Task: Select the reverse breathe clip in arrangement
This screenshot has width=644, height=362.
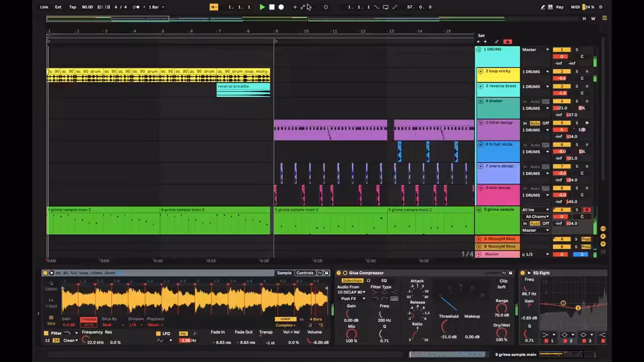Action: [244, 89]
